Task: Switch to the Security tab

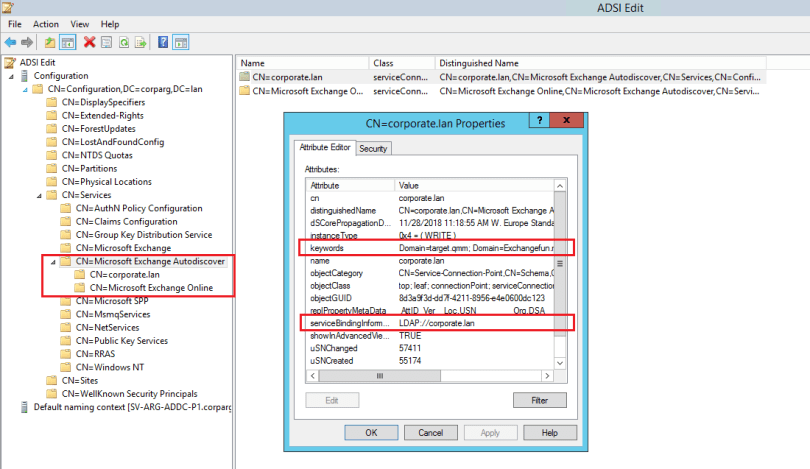Action: point(373,148)
